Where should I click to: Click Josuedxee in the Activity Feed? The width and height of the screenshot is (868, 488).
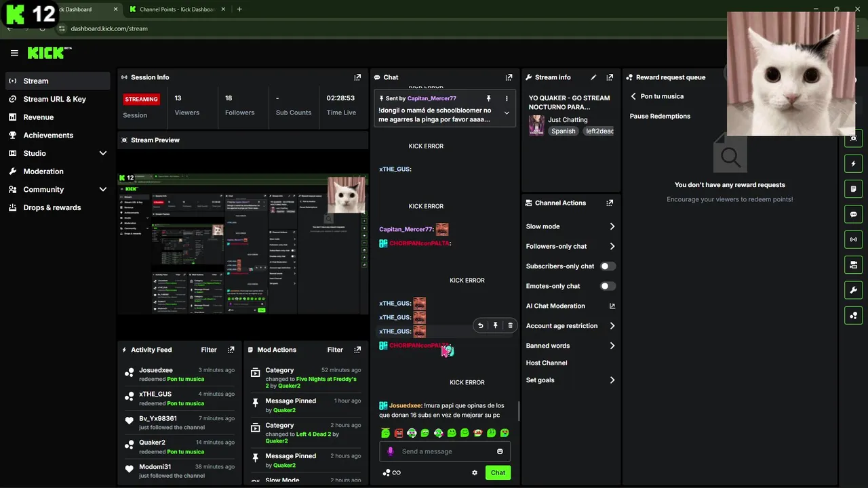coord(156,371)
